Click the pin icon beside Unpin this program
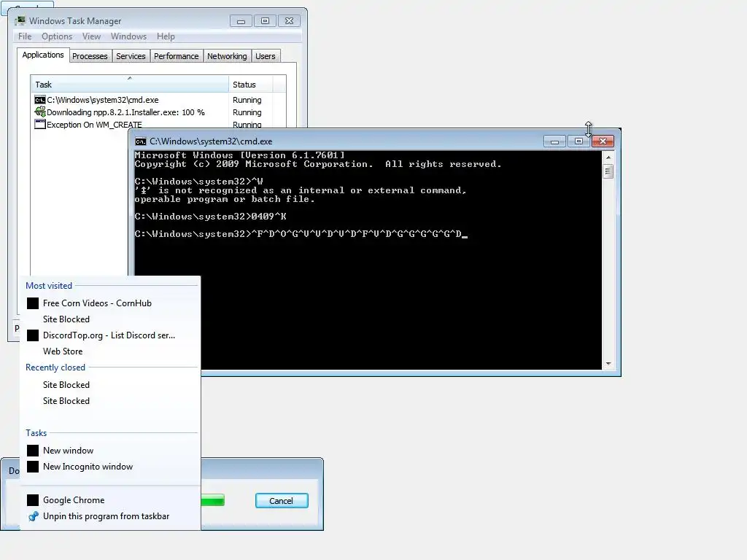747x560 pixels. [x=33, y=516]
